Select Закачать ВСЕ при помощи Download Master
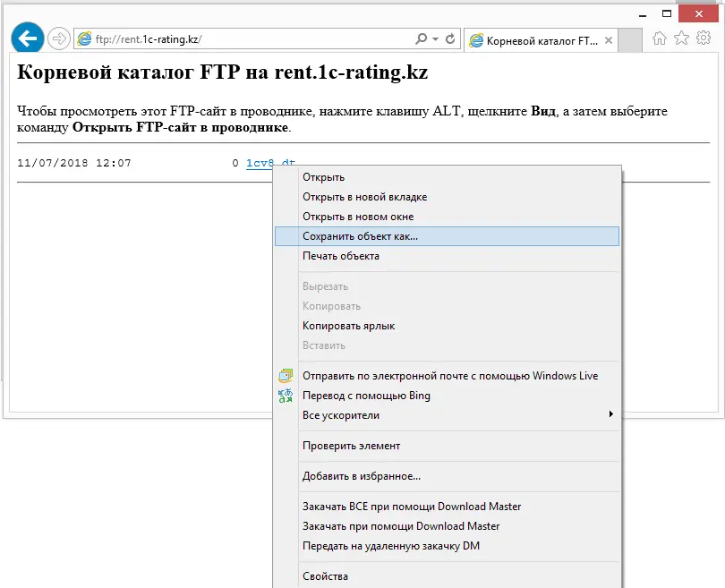 click(447, 507)
